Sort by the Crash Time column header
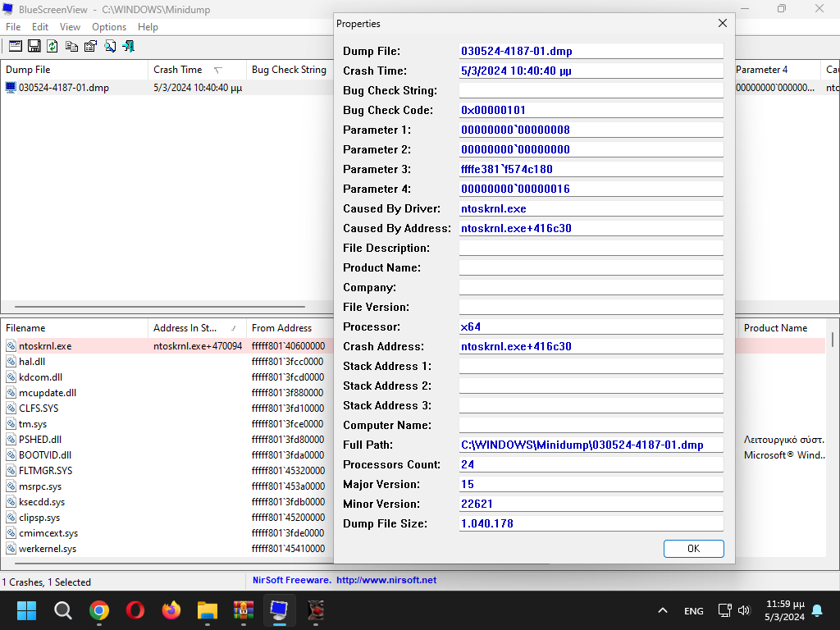This screenshot has height=630, width=840. click(x=178, y=70)
